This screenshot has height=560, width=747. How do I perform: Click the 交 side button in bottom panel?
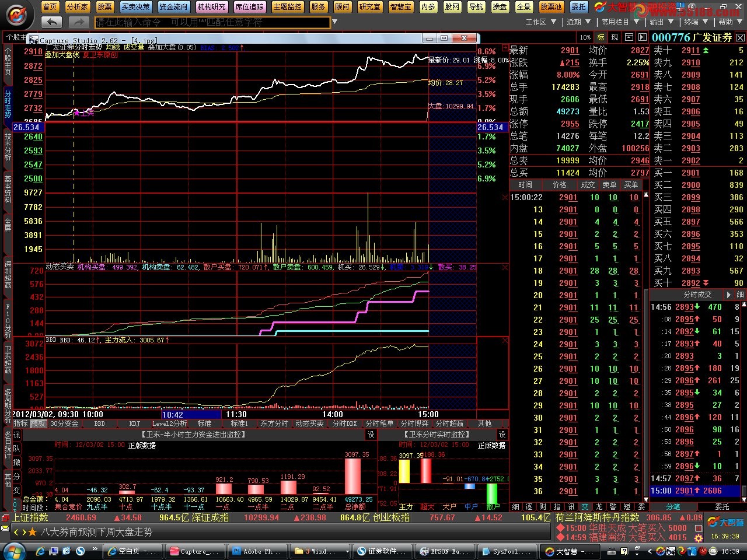(16, 491)
